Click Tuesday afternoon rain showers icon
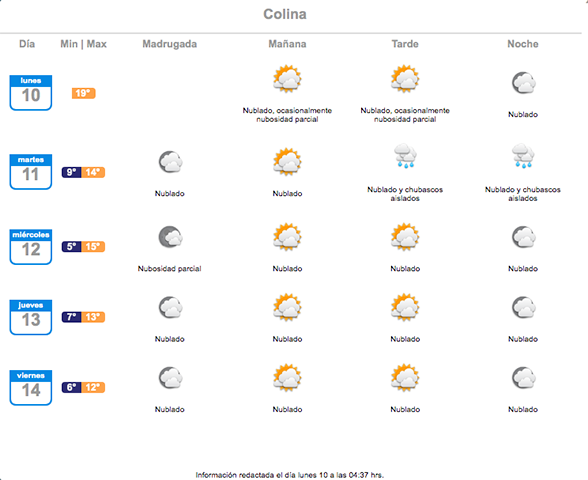 tap(405, 156)
